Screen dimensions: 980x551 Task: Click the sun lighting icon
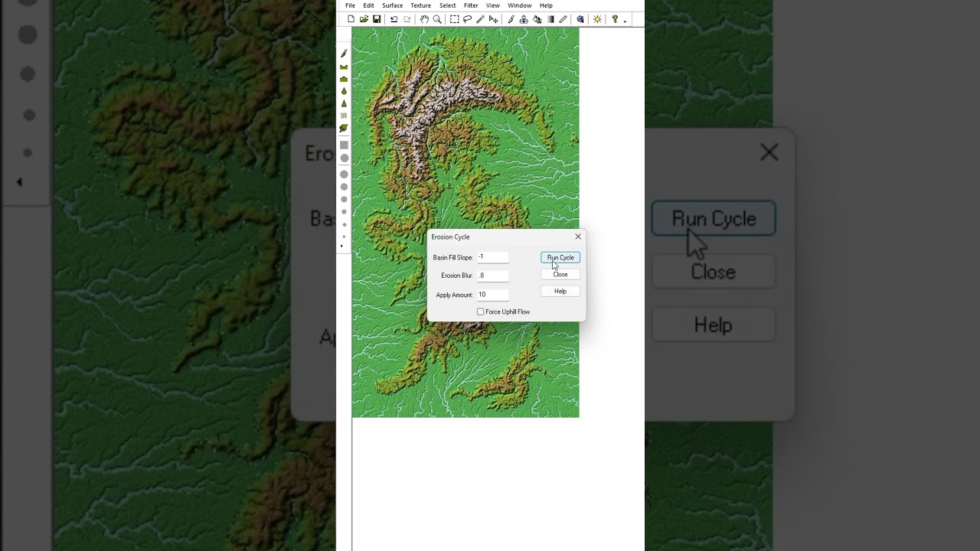pos(597,19)
